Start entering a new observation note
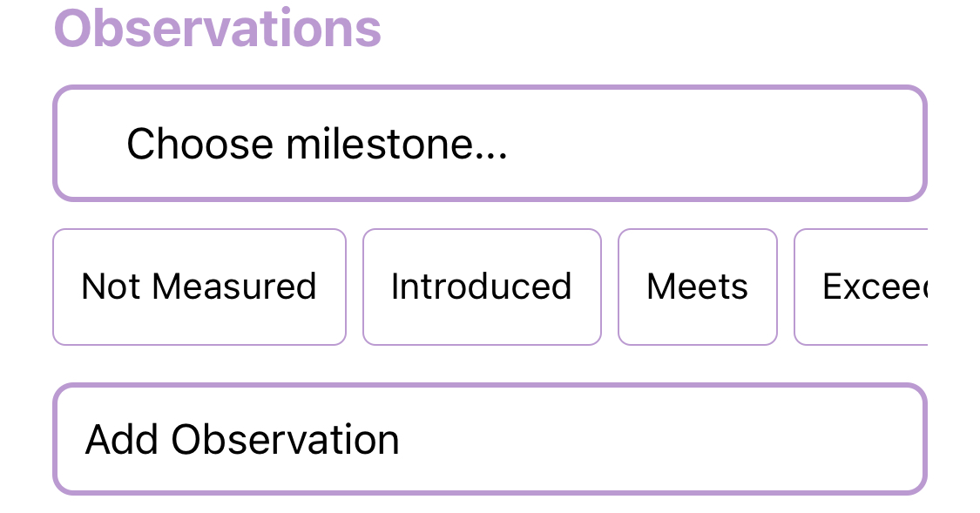Image resolution: width=980 pixels, height=513 pixels. click(490, 439)
